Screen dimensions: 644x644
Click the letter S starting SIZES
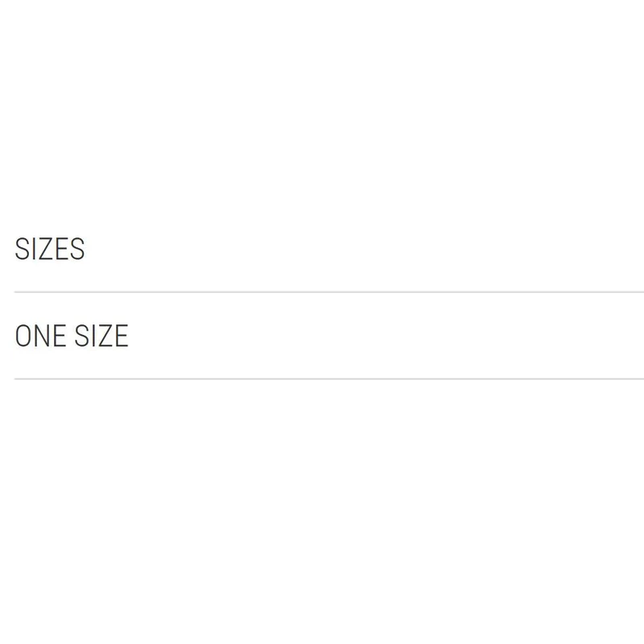pos(22,249)
